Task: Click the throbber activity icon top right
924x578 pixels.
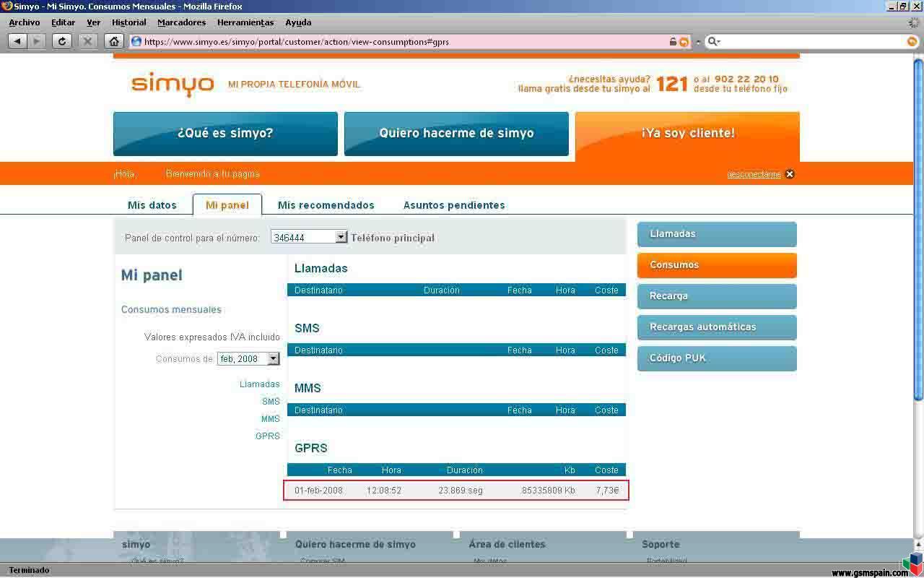Action: tap(915, 22)
